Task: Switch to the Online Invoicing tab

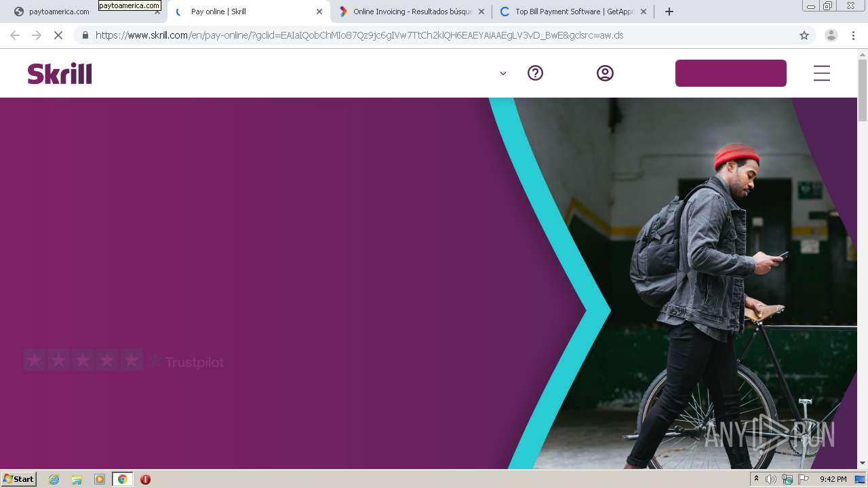Action: pyautogui.click(x=412, y=12)
